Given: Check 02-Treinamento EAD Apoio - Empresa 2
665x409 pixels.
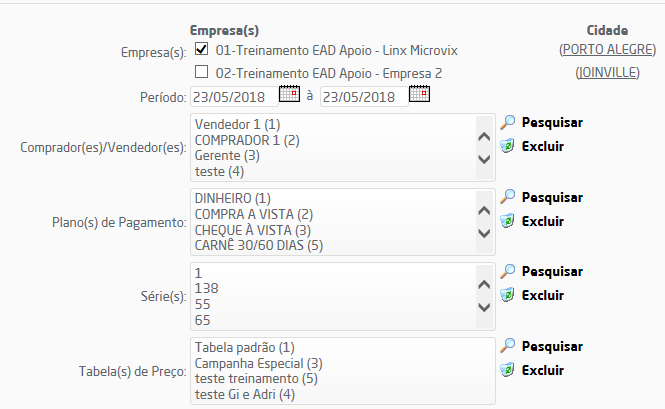Looking at the screenshot, I should pyautogui.click(x=202, y=72).
